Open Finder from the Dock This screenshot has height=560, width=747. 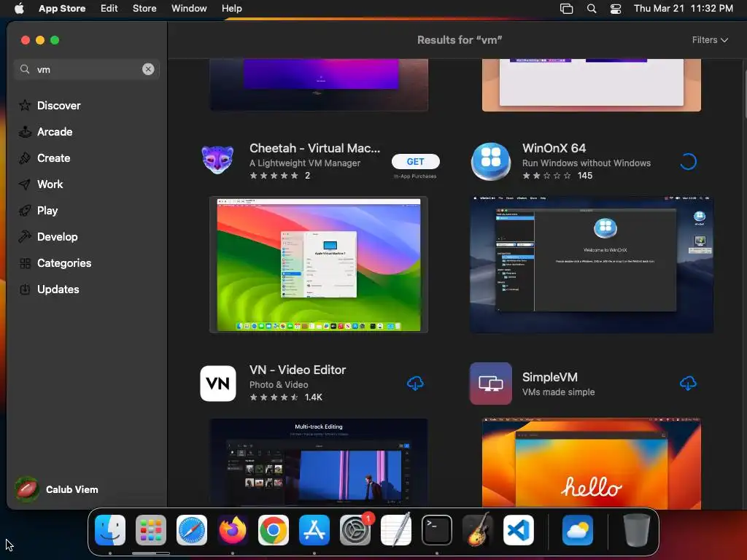(110, 530)
